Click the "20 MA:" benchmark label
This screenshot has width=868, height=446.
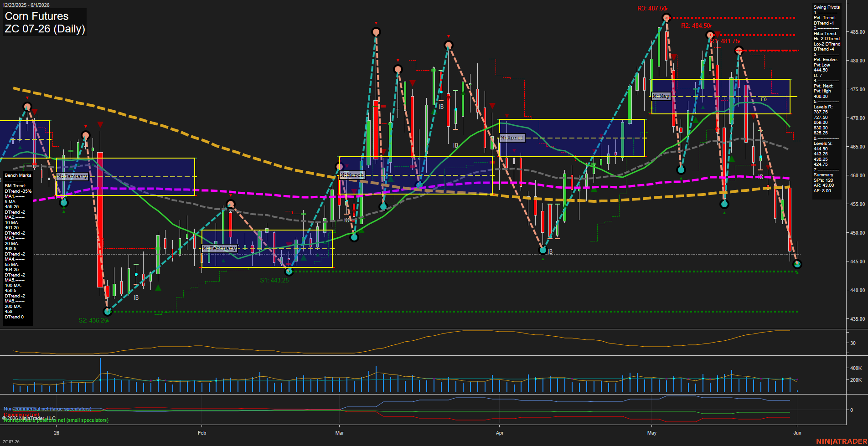11,244
